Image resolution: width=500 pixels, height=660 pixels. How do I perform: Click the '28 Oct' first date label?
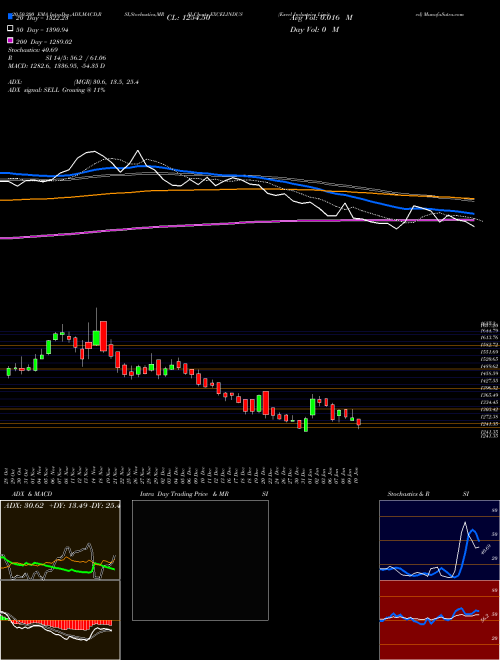(8, 474)
